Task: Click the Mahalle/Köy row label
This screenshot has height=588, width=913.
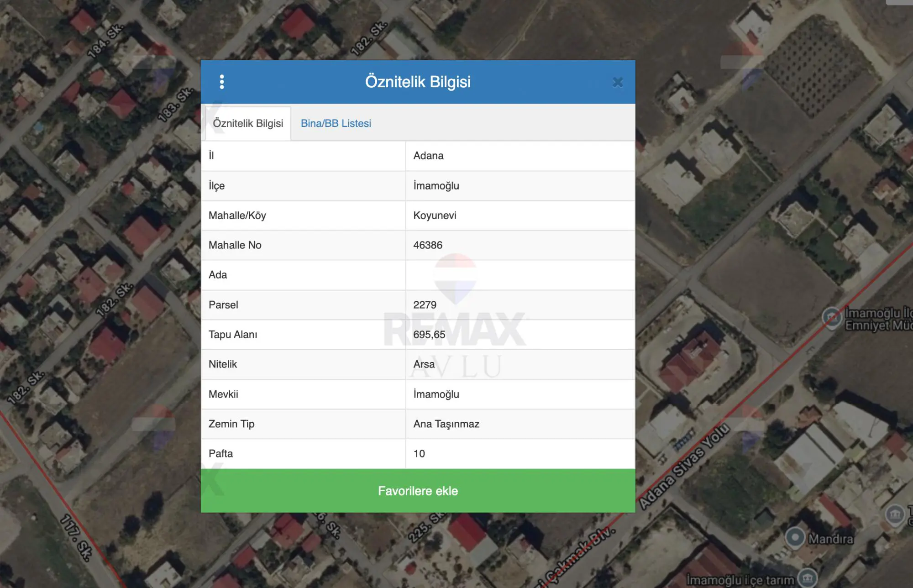Action: [x=237, y=215]
